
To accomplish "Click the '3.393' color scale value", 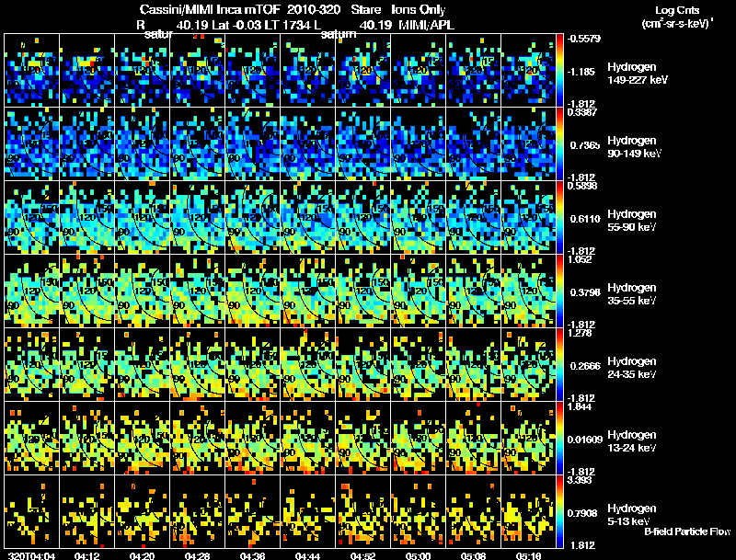I will click(x=580, y=480).
